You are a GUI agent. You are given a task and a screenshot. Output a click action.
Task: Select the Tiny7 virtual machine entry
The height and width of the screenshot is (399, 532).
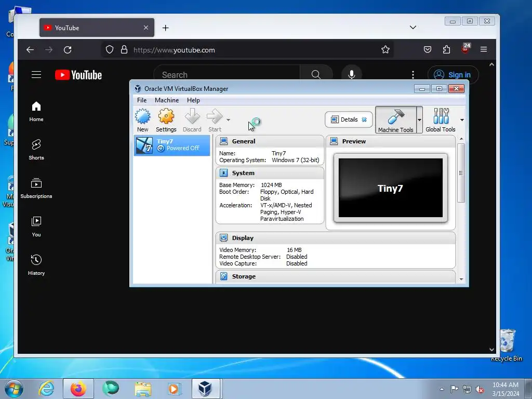point(172,145)
